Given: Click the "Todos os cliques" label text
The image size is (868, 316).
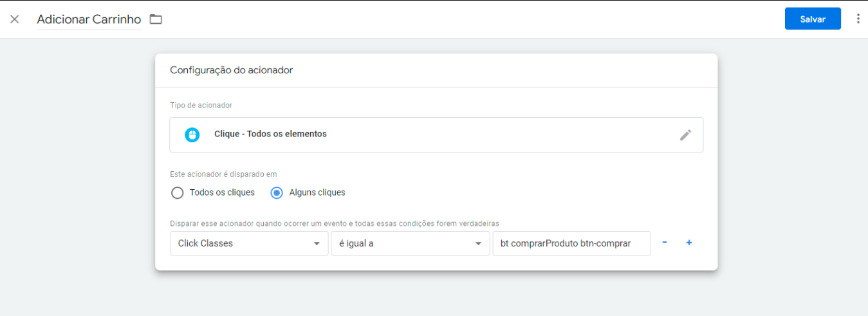Looking at the screenshot, I should click(x=222, y=192).
